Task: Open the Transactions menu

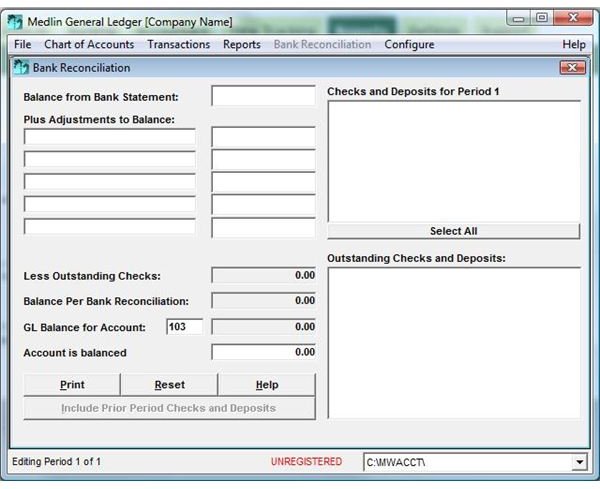Action: coord(179,44)
